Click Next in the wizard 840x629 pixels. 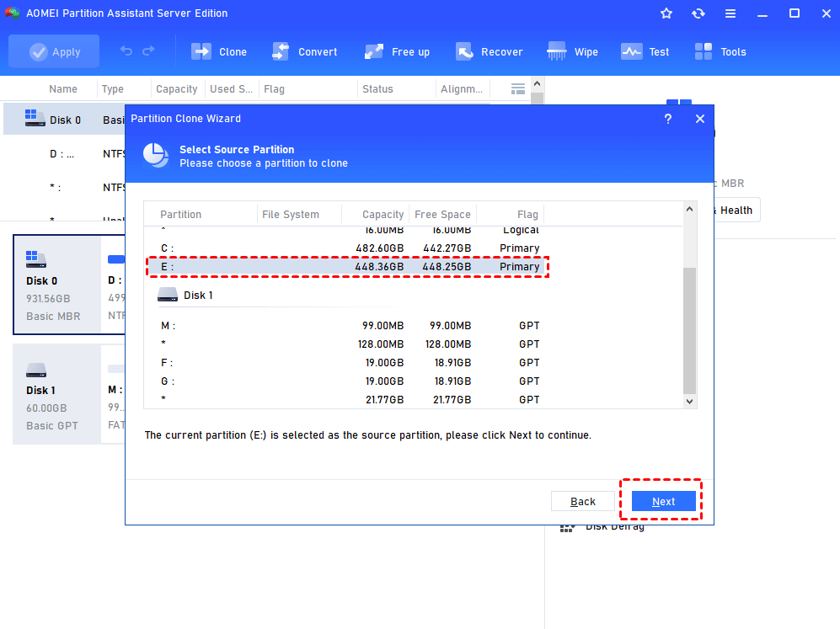663,502
